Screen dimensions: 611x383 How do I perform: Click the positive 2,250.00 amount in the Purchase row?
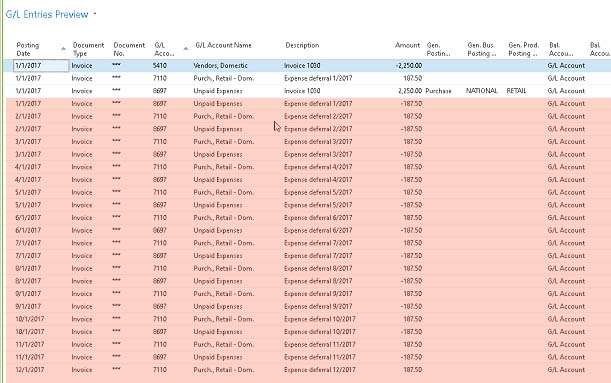pos(410,91)
